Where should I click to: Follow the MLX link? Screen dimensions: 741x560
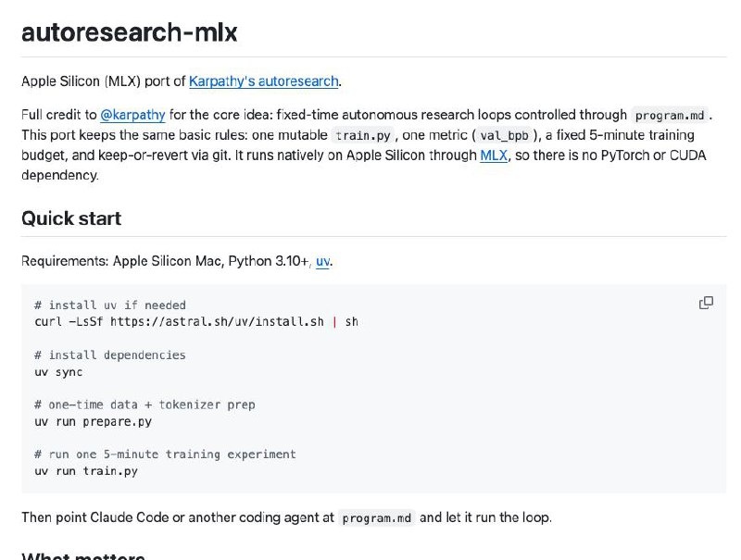494,156
